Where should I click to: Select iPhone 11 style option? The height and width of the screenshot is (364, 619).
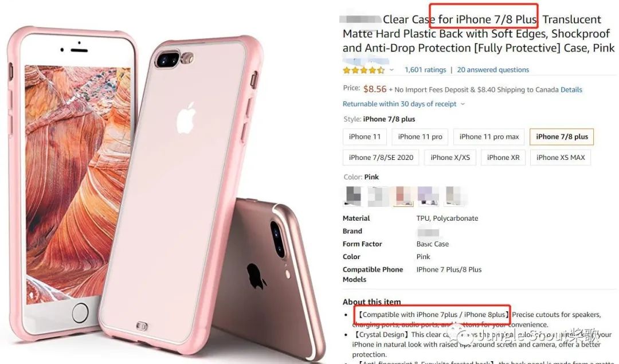pos(365,136)
